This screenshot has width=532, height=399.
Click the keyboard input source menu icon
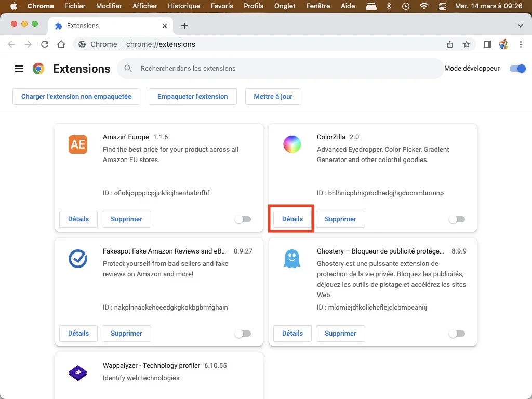click(x=371, y=6)
